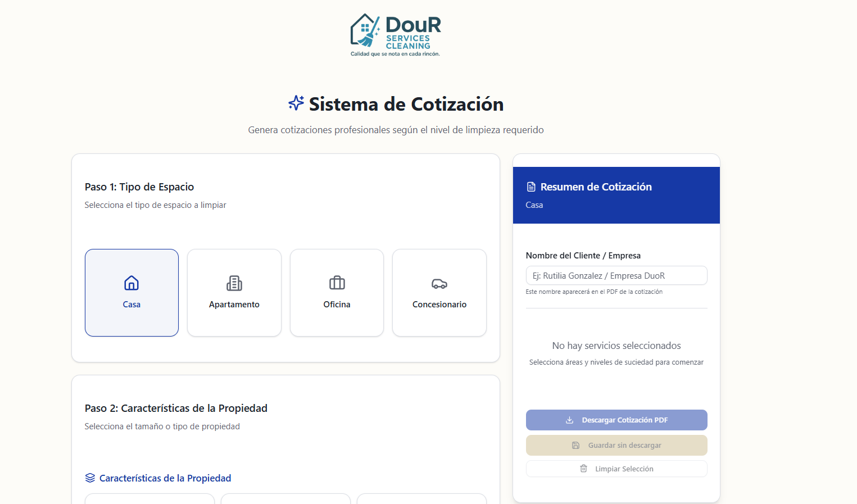Select the Casa space type card

[132, 293]
